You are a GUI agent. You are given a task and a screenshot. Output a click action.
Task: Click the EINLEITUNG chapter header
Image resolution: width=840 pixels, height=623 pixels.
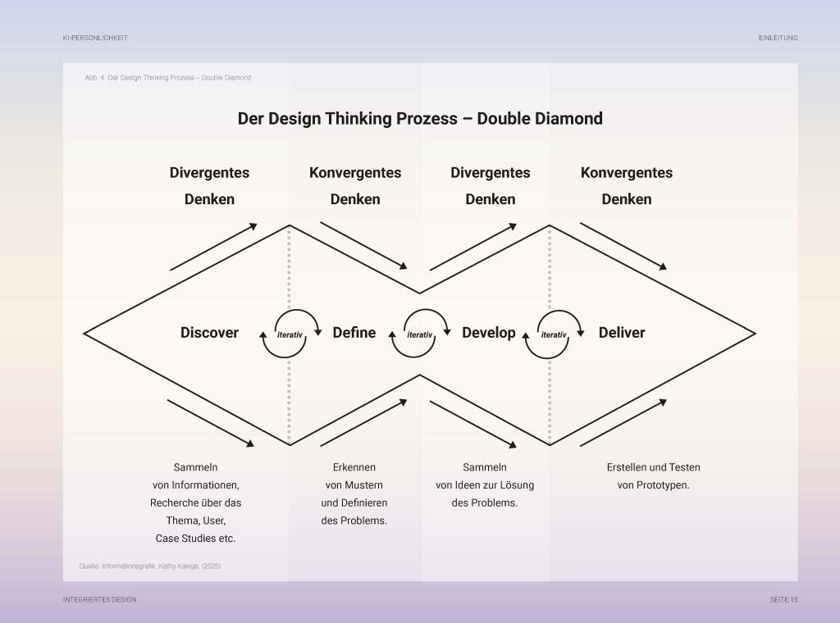point(778,38)
